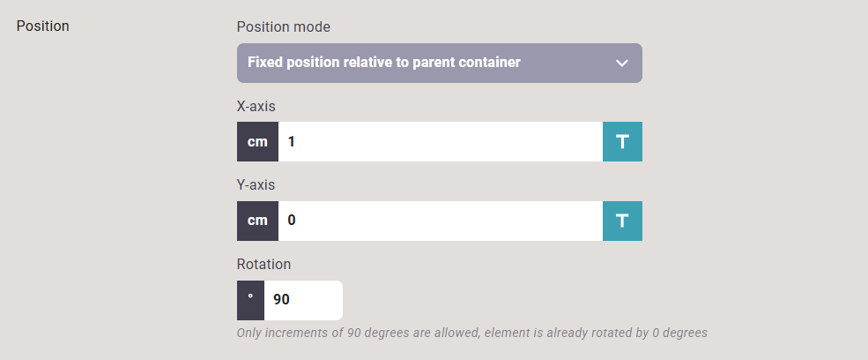Click the Y-axis T template button
The width and height of the screenshot is (868, 360).
623,221
